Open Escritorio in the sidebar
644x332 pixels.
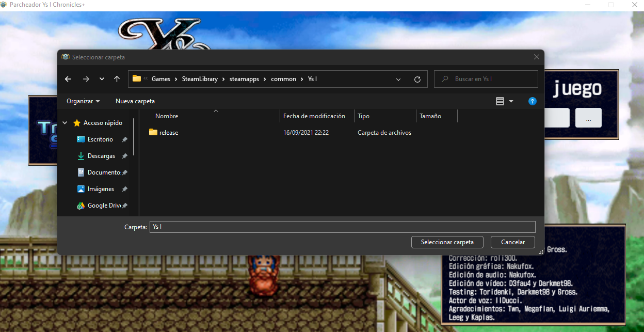[x=100, y=139]
